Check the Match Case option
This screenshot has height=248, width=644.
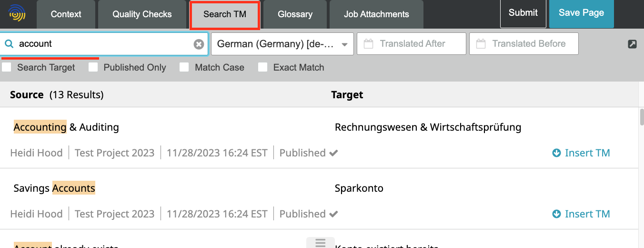tap(184, 67)
